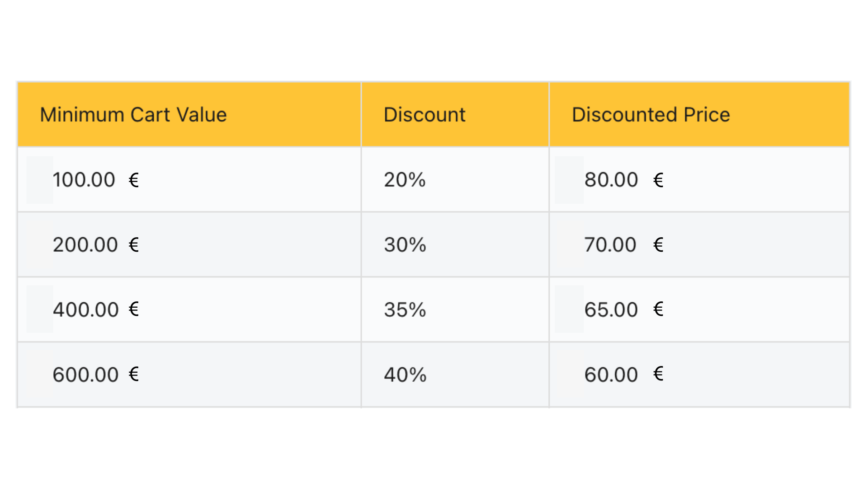Select the 65.00 discounted price value

[611, 310]
